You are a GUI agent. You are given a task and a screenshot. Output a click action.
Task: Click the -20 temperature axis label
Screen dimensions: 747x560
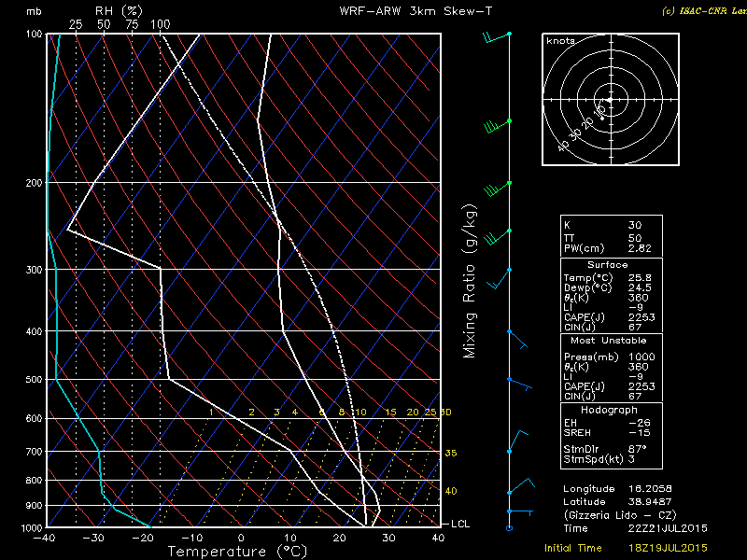pyautogui.click(x=142, y=539)
